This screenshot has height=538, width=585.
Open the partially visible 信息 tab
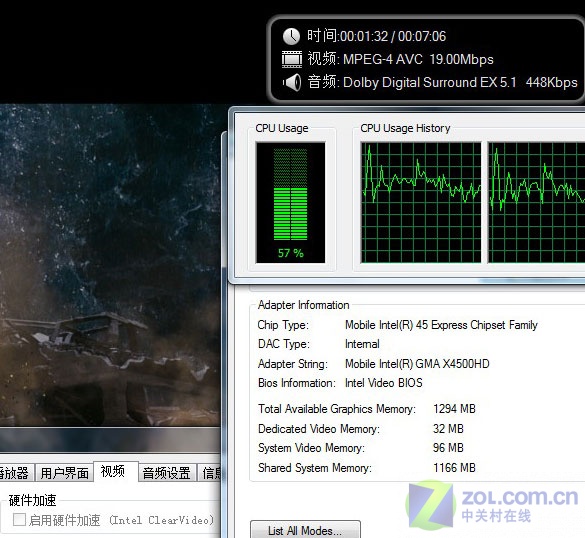pyautogui.click(x=210, y=473)
